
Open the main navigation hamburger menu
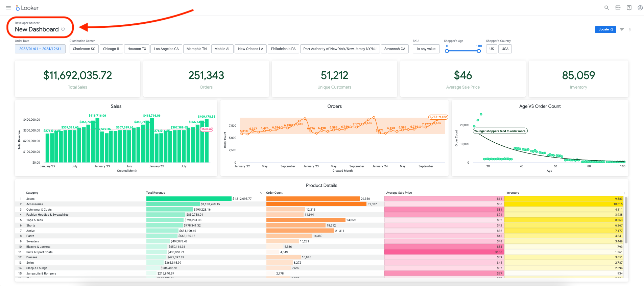[8, 8]
